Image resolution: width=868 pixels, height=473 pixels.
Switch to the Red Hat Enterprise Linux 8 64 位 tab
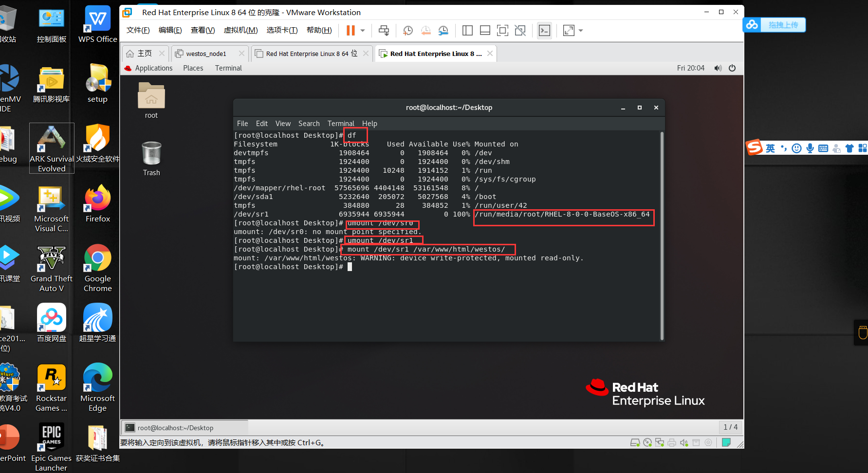click(x=312, y=54)
